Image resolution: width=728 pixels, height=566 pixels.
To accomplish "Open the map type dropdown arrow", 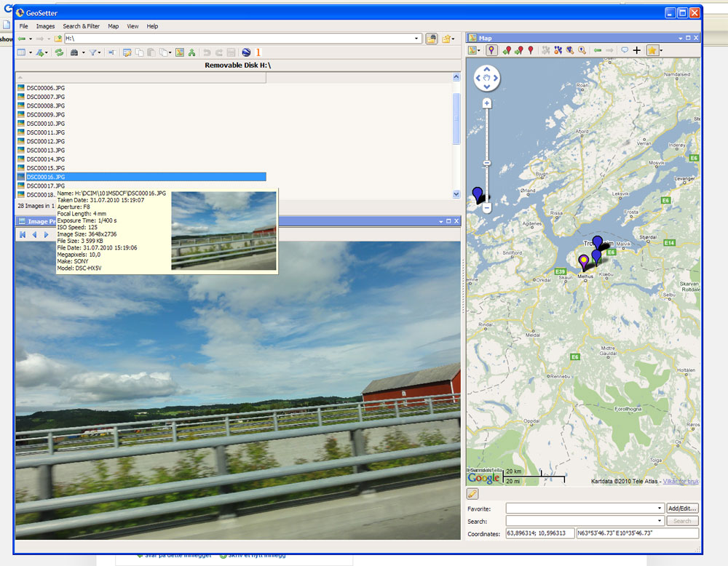I will click(x=479, y=51).
